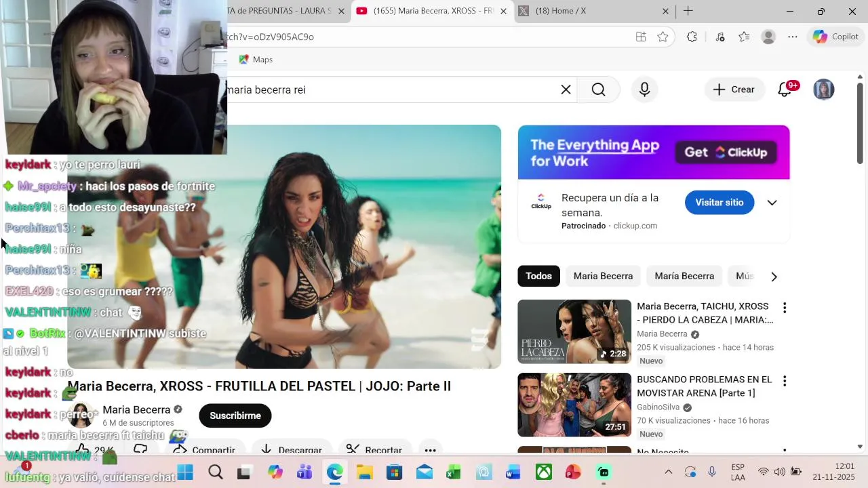Open Maria Becerra channel name under video

coord(136,409)
